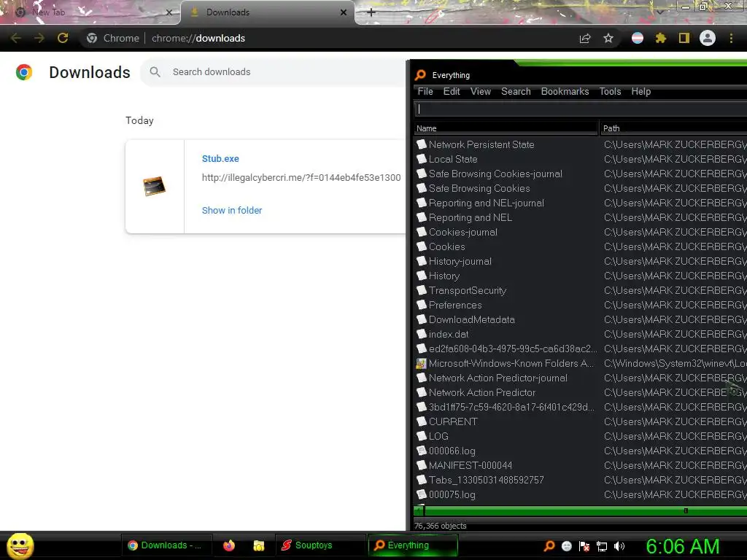747x560 pixels.
Task: Click the Chrome forward arrow
Action: (x=39, y=38)
